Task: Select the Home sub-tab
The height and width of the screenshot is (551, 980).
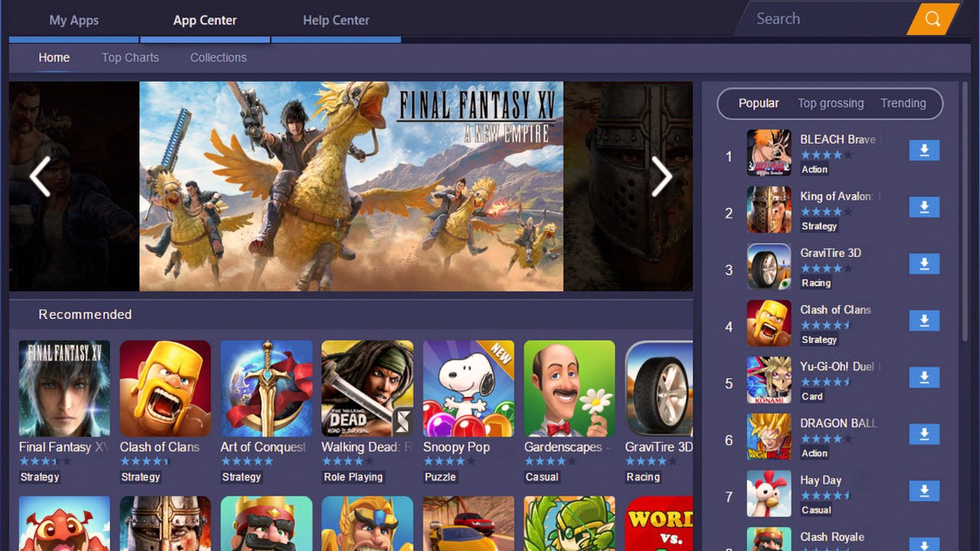Action: (54, 57)
